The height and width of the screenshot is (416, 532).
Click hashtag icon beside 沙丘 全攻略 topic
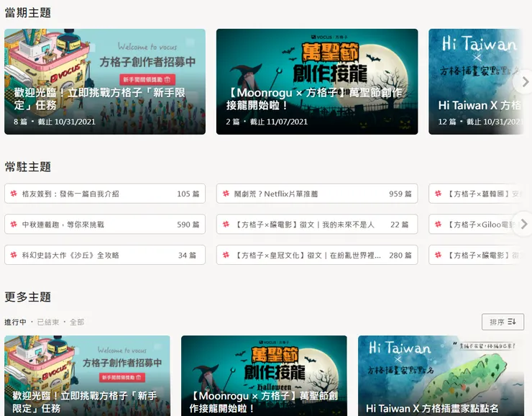point(14,255)
